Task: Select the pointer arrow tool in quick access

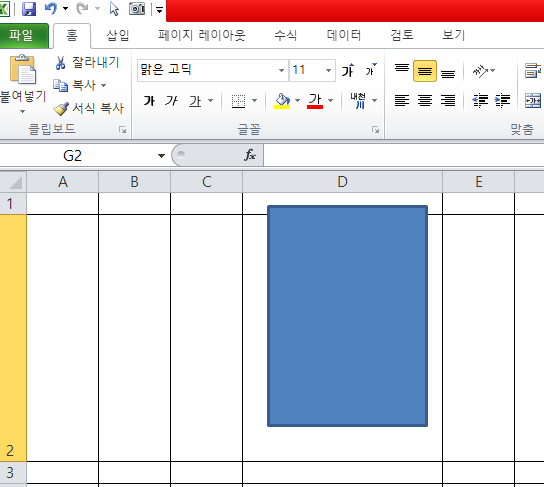Action: [114, 9]
